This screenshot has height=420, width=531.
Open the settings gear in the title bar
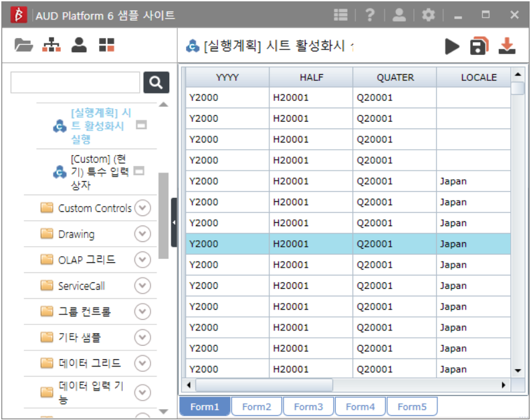pyautogui.click(x=428, y=15)
